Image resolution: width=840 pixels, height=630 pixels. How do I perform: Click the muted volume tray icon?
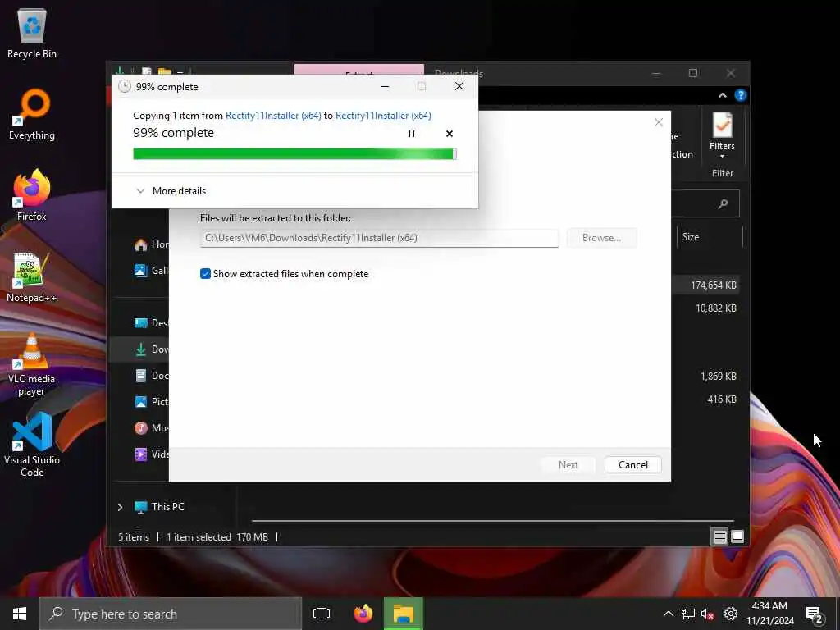[708, 614]
